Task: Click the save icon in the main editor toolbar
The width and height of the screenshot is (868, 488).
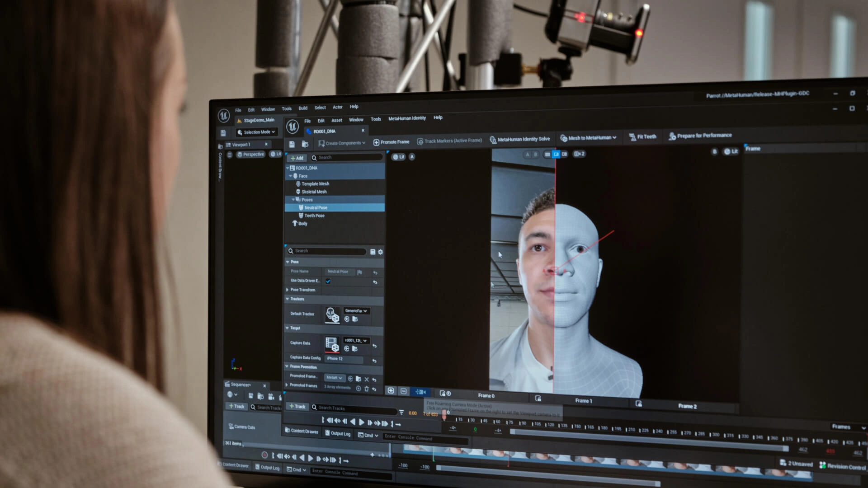Action: pos(223,133)
